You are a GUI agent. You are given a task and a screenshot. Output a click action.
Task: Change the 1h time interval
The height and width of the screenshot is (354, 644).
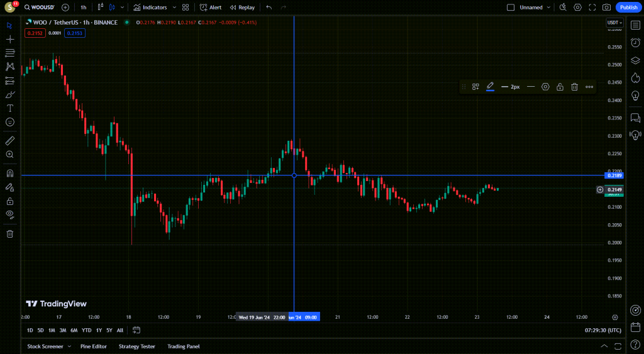pyautogui.click(x=84, y=8)
